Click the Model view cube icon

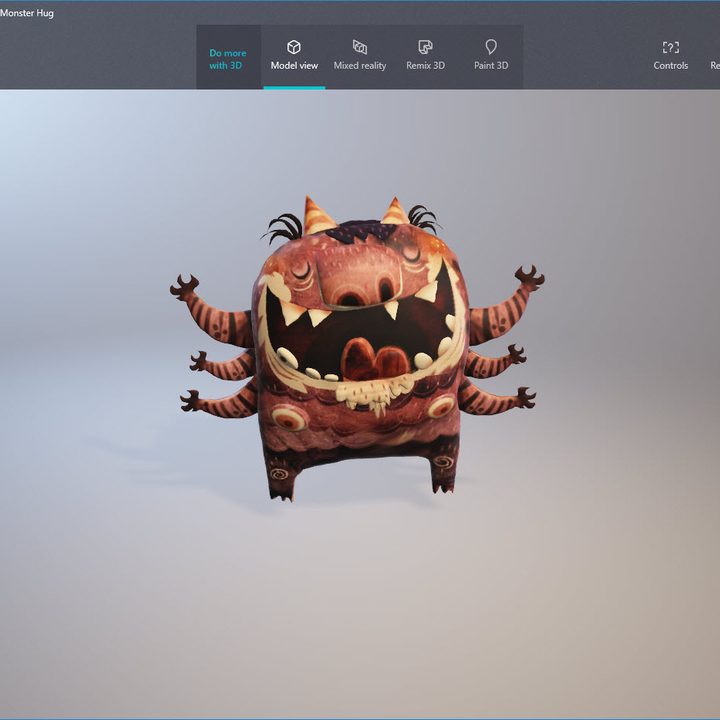pyautogui.click(x=294, y=47)
